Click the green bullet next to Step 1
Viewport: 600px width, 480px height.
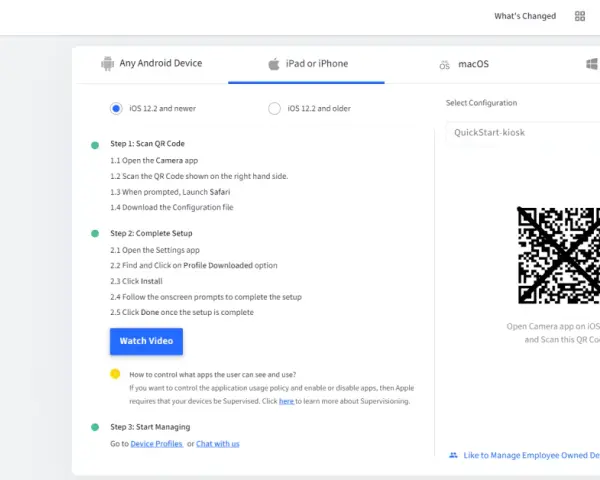click(95, 145)
